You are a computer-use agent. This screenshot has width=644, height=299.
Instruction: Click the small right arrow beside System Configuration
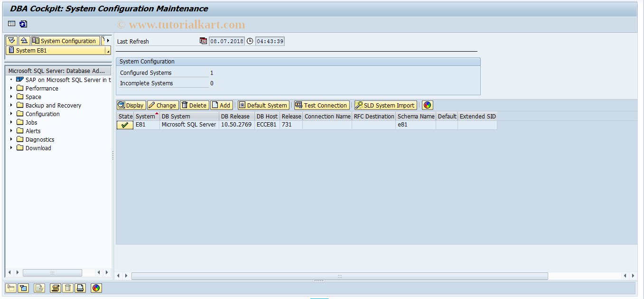(108, 41)
